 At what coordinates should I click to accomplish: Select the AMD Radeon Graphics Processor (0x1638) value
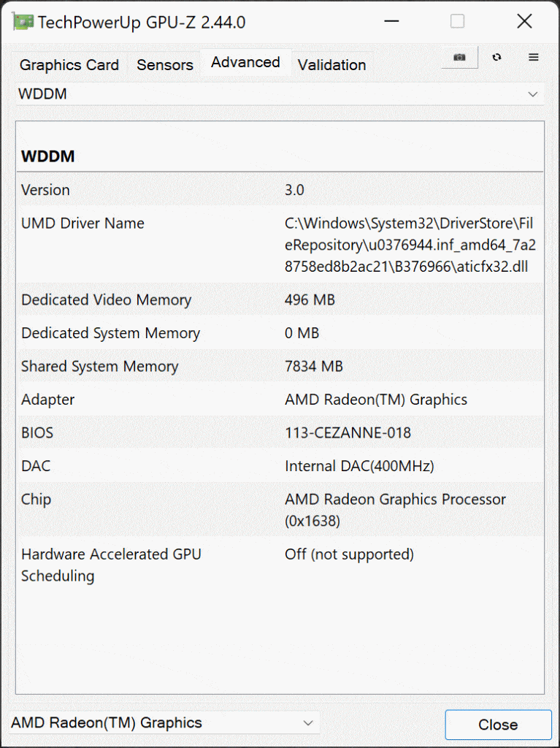tap(396, 510)
